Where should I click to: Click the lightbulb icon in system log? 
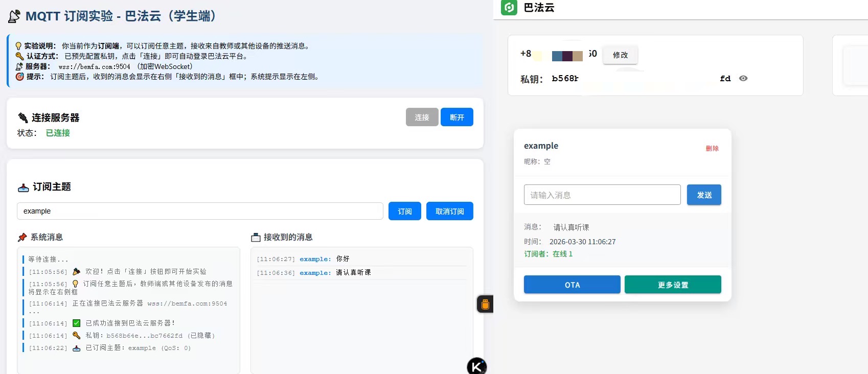point(76,284)
